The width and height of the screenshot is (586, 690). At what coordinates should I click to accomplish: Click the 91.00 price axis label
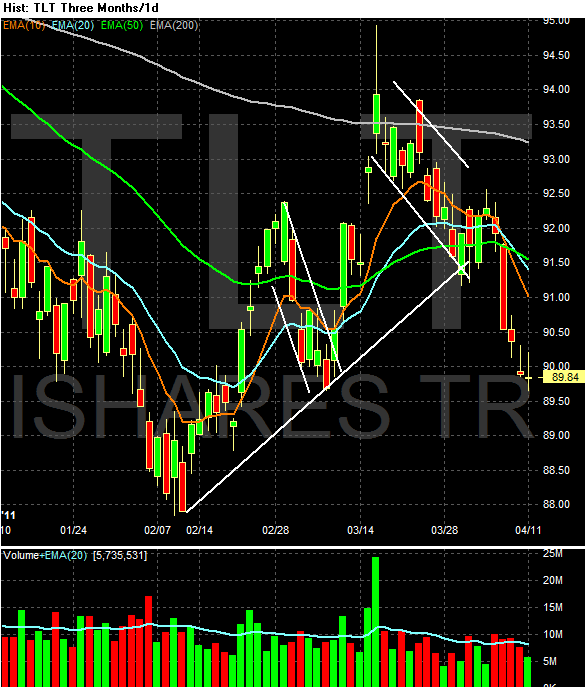(x=556, y=297)
